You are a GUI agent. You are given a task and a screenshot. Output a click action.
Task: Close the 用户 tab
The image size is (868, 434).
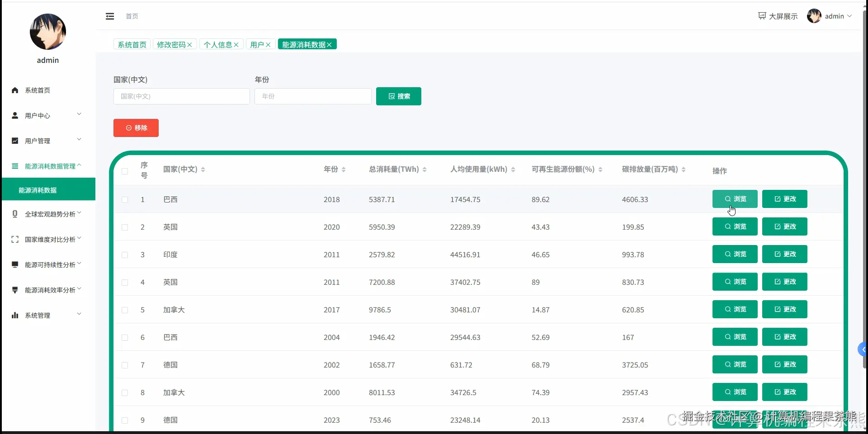pos(269,44)
